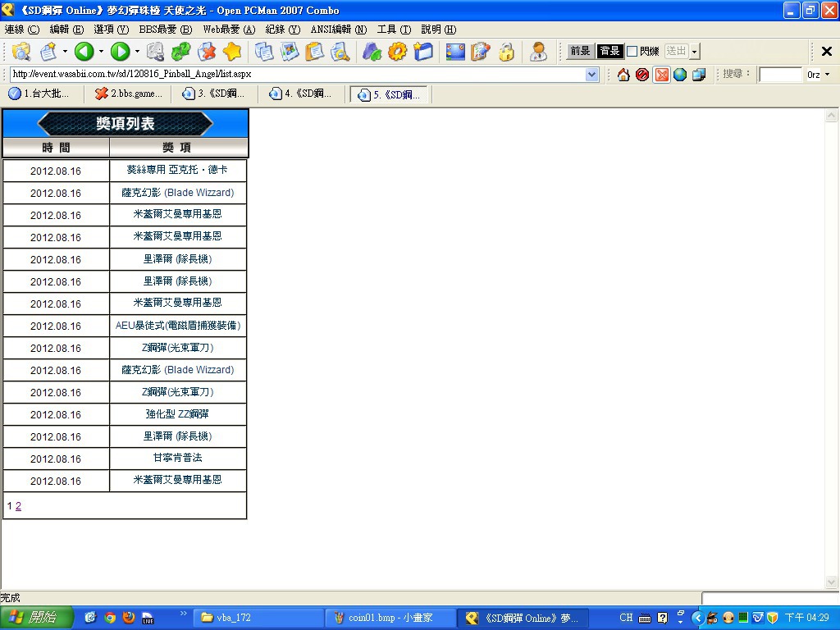Open the 說明 (H) menu
The width and height of the screenshot is (840, 630).
(x=439, y=30)
